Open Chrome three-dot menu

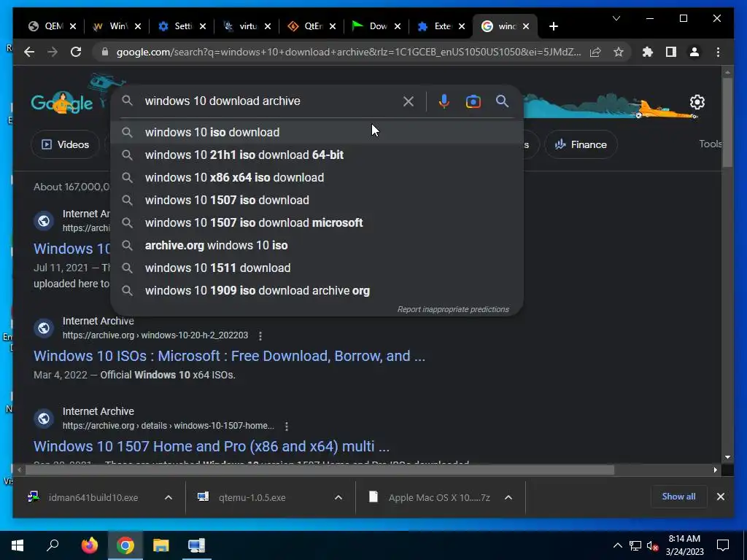tap(718, 52)
